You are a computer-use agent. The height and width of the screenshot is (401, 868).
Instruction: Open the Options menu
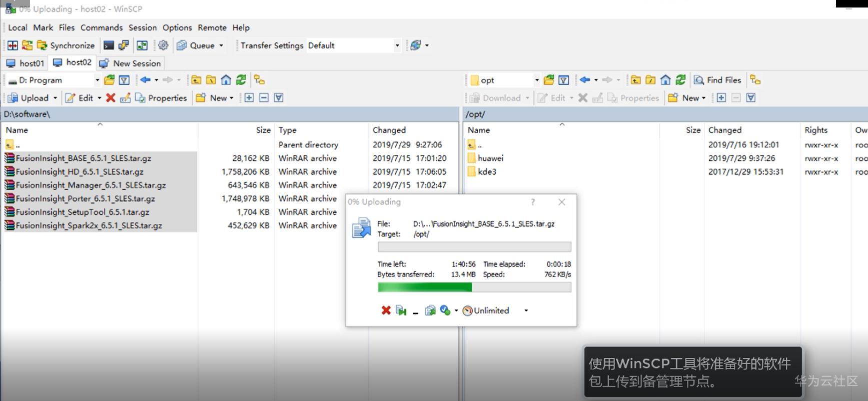click(177, 27)
